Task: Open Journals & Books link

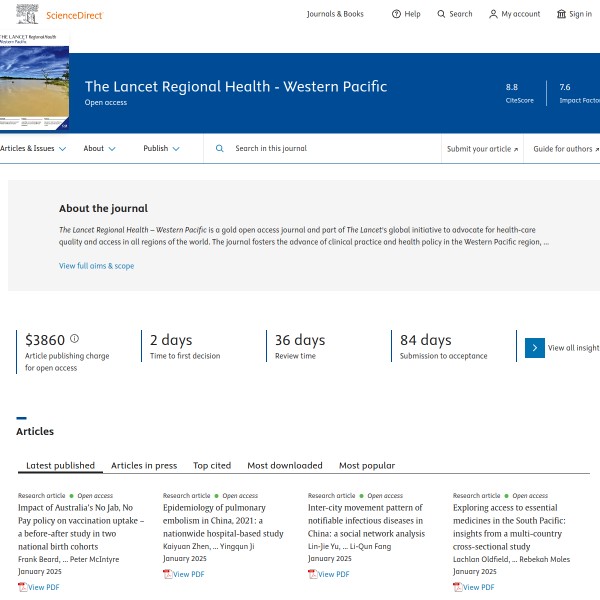Action: (335, 14)
